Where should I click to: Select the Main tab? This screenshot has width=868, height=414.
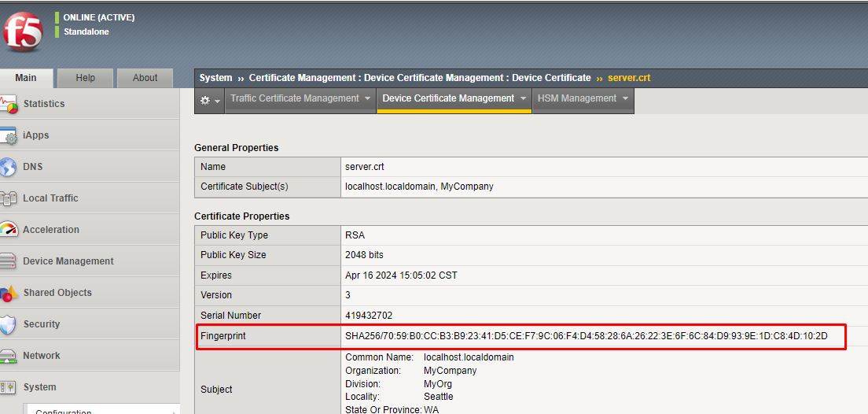tap(26, 78)
